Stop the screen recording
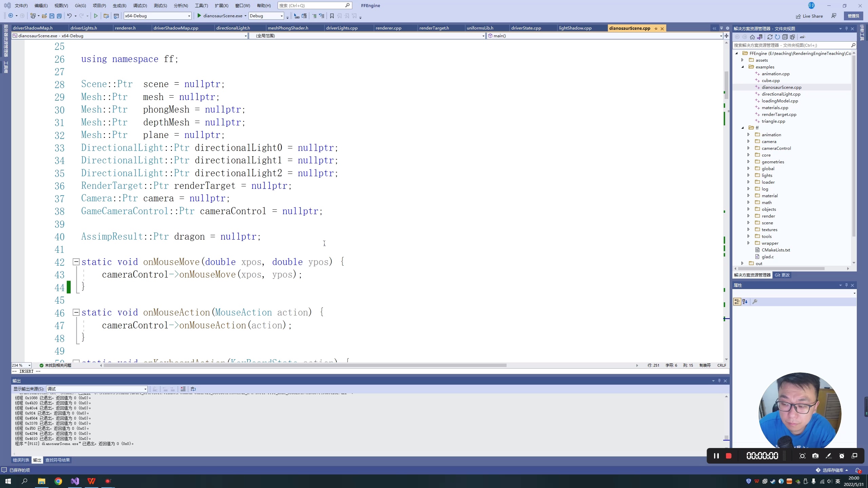The image size is (868, 488). tap(728, 456)
